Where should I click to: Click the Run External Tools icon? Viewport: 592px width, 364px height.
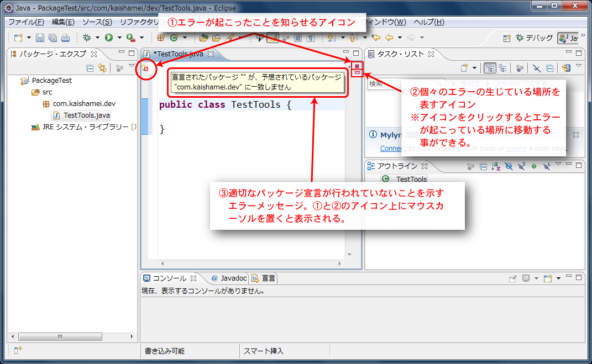pos(130,38)
